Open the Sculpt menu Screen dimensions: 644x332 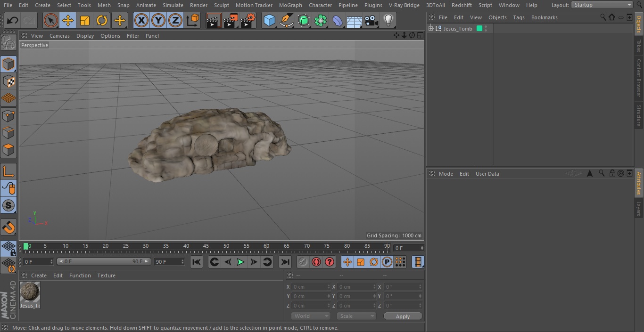point(221,5)
